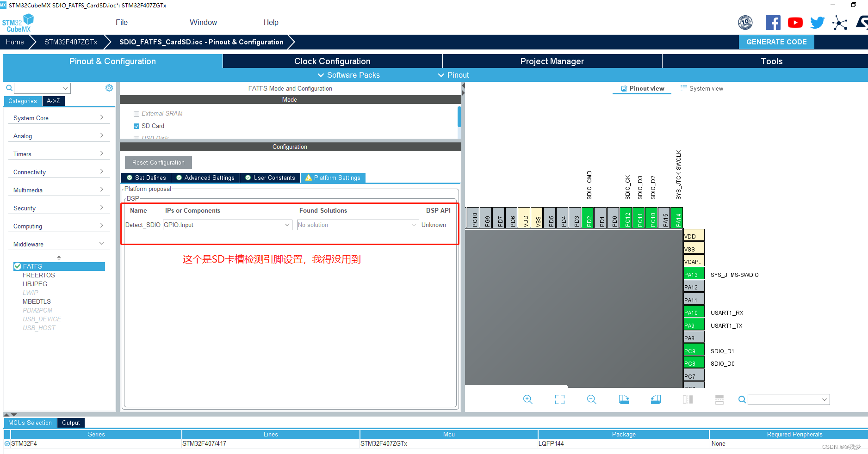
Task: Collapse the Middleware category
Action: click(59, 244)
